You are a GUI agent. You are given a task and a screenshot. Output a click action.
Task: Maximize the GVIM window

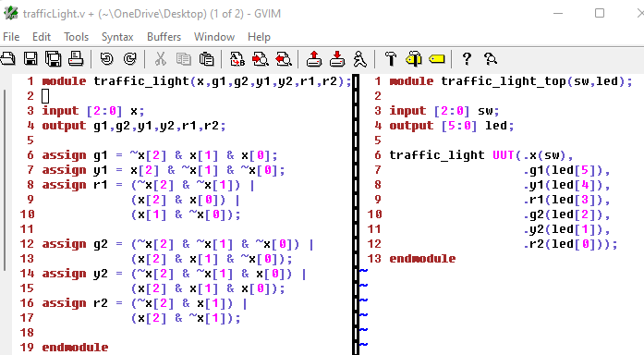point(600,13)
